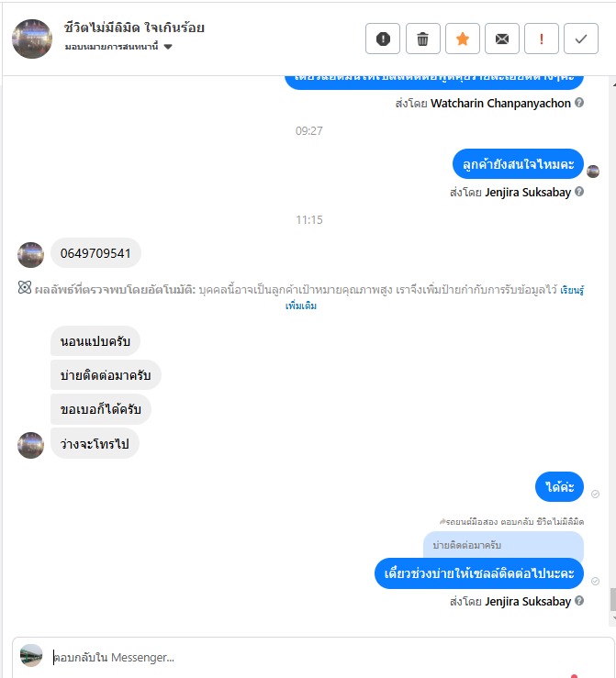Click the automatic detection result atom icon
The image size is (616, 678).
(25, 287)
